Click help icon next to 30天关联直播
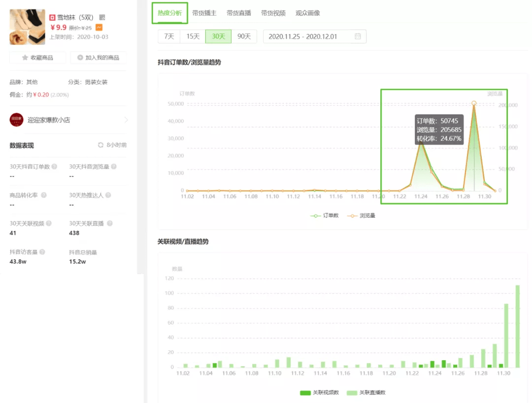 pyautogui.click(x=110, y=223)
